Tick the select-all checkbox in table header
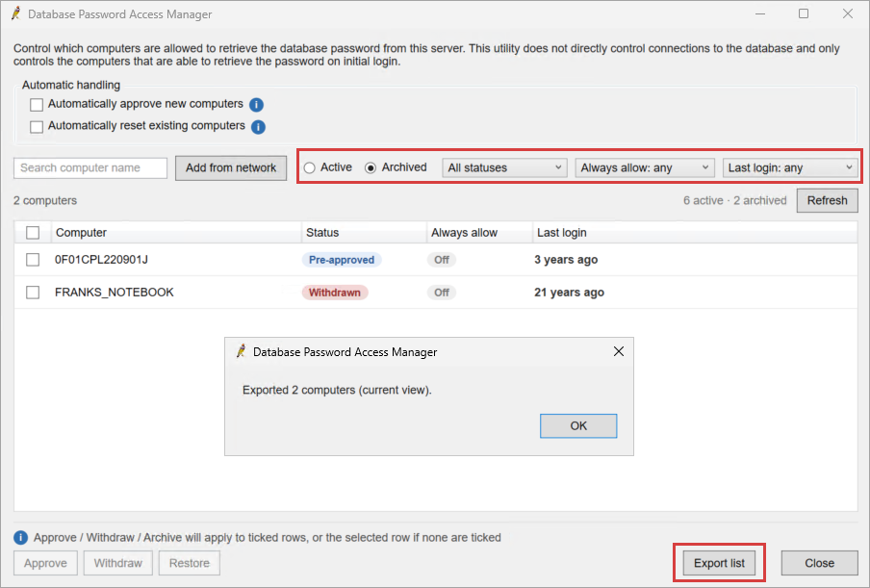 point(33,233)
